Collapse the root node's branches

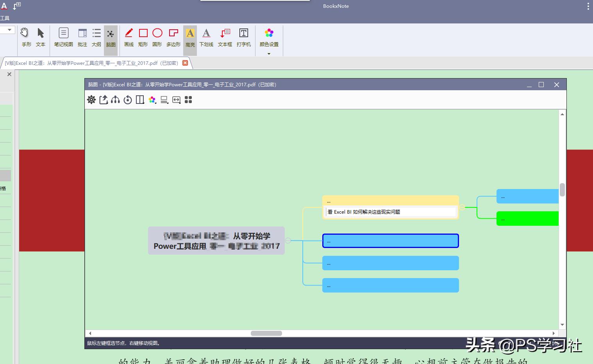(x=288, y=241)
